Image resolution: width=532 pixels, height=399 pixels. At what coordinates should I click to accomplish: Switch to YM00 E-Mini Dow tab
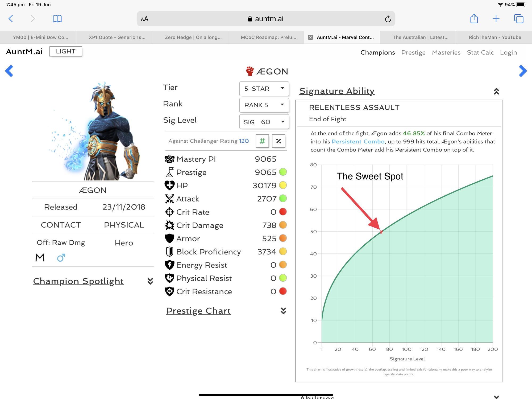click(38, 37)
